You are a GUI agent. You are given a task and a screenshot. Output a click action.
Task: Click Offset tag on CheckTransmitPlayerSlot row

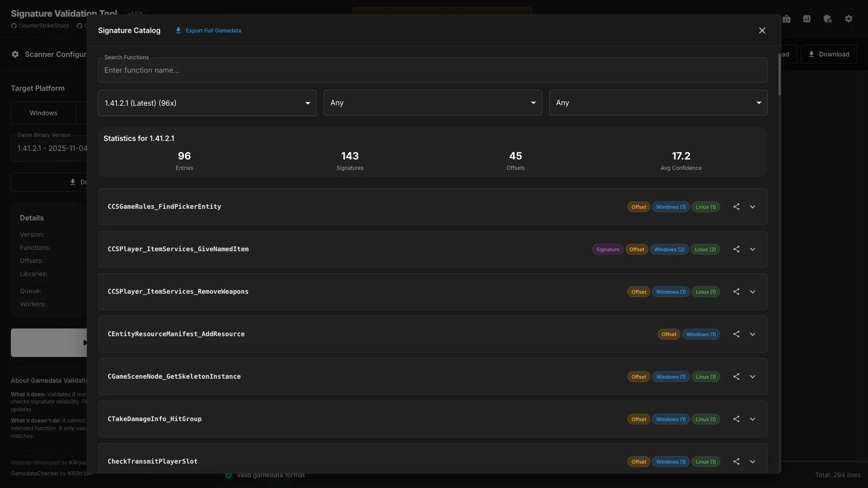click(639, 462)
